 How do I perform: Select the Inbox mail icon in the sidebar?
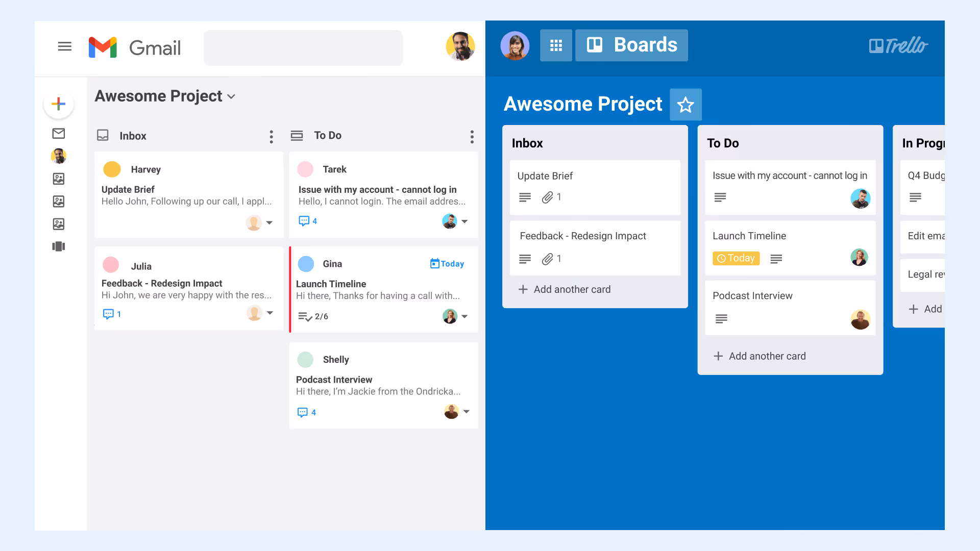(x=59, y=133)
